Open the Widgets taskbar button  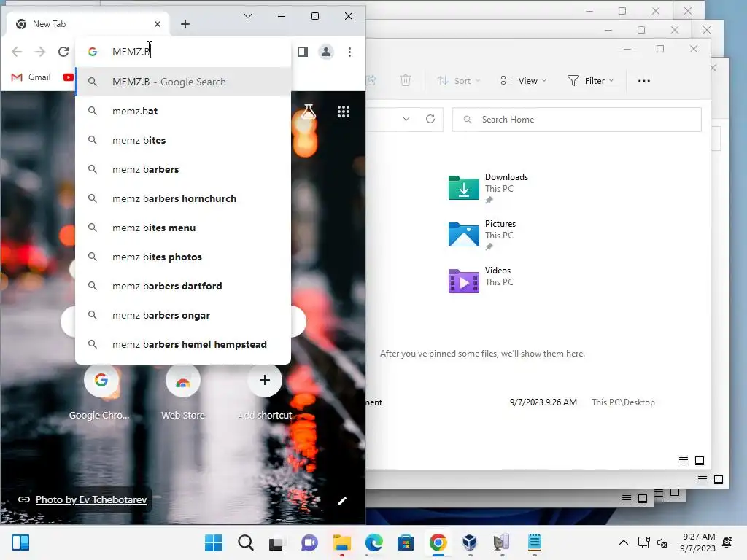(20, 542)
